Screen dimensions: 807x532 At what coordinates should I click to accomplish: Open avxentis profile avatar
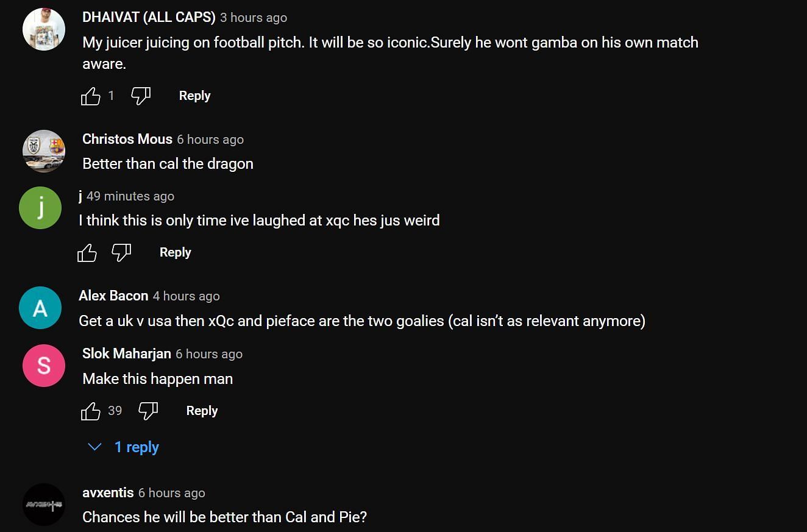pos(44,505)
